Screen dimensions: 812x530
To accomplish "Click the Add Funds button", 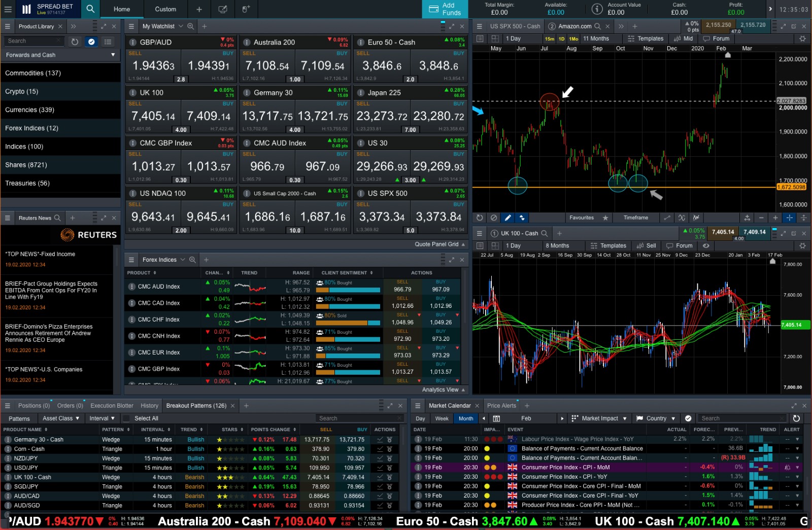I will pos(445,9).
